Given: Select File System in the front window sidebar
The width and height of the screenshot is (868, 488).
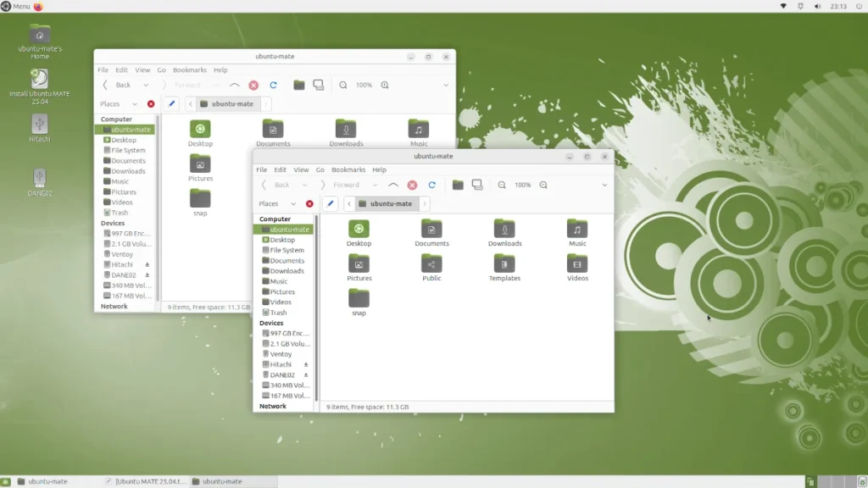Looking at the screenshot, I should (287, 250).
